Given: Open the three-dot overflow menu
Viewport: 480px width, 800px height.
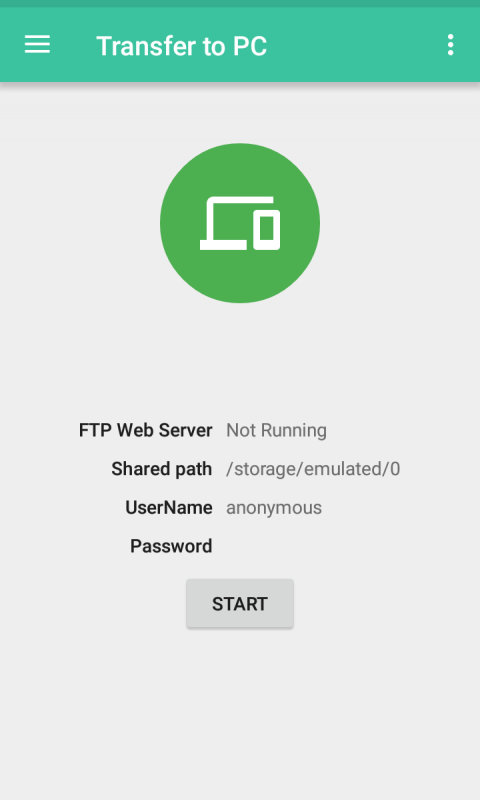Looking at the screenshot, I should point(450,45).
